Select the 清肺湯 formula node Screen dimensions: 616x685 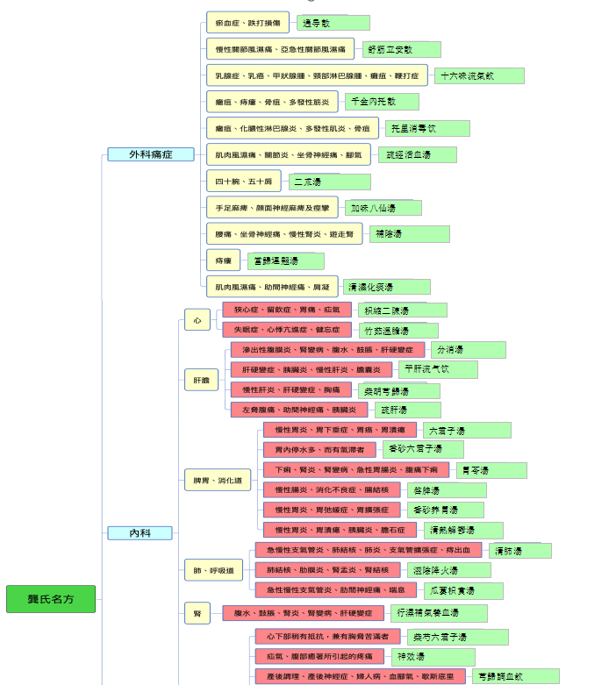519,551
